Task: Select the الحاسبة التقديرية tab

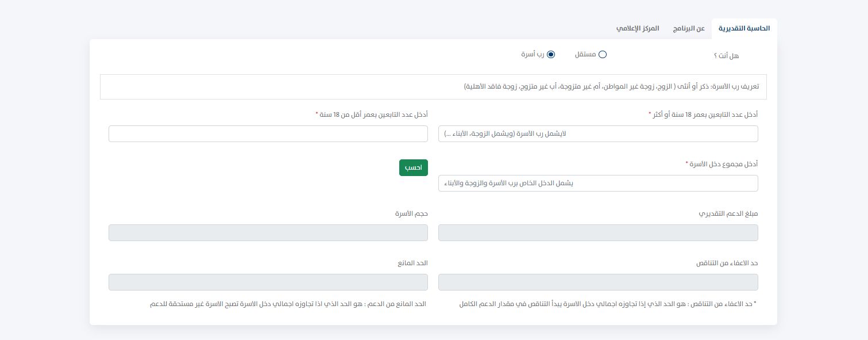Action: pyautogui.click(x=744, y=28)
